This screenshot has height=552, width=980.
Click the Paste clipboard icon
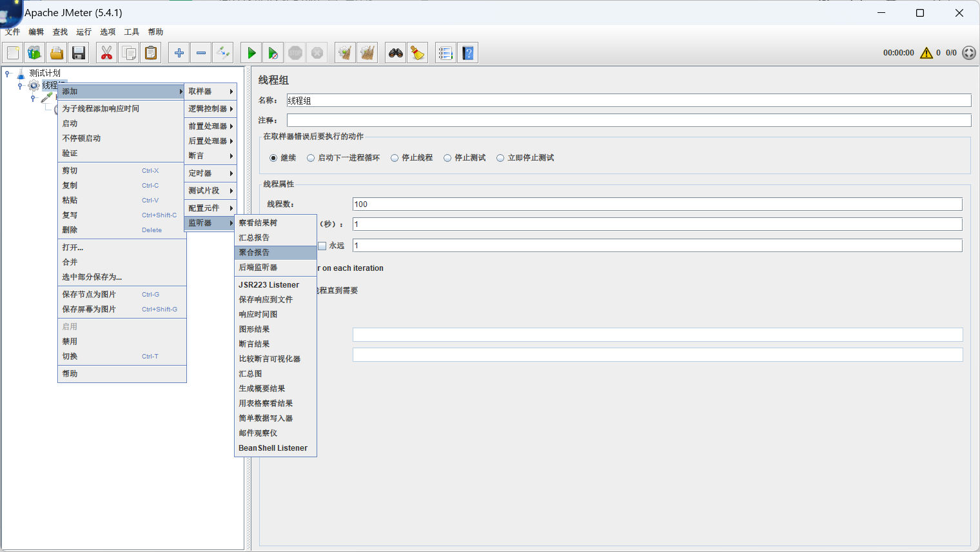(151, 53)
